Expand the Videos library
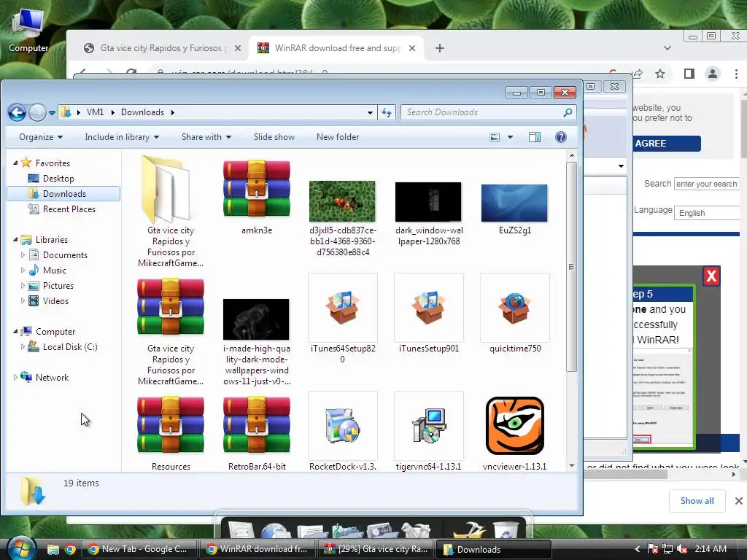Viewport: 747px width, 560px height. 23,301
